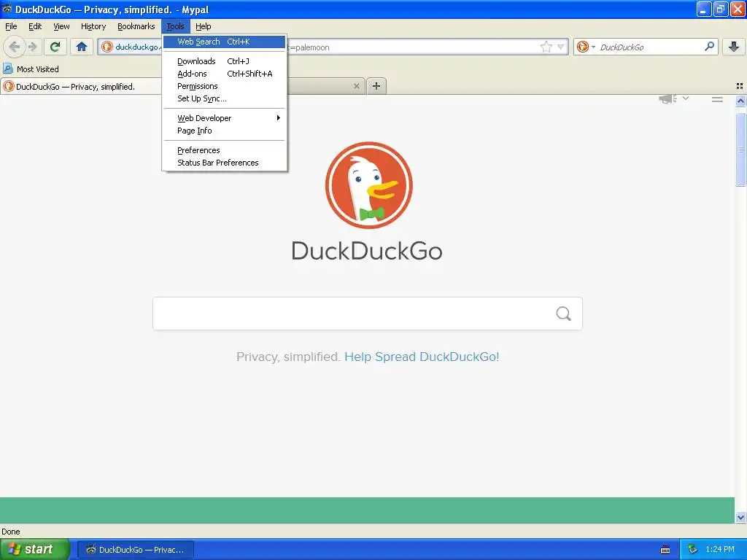Reload the page with the green refresh icon
Viewport: 747px width, 560px height.
coord(55,47)
